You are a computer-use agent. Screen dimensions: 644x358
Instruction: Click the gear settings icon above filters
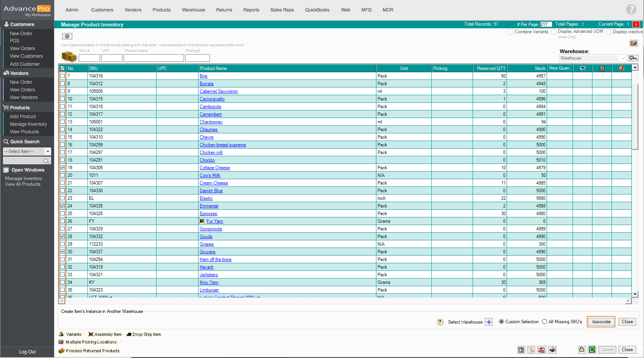pyautogui.click(x=67, y=36)
